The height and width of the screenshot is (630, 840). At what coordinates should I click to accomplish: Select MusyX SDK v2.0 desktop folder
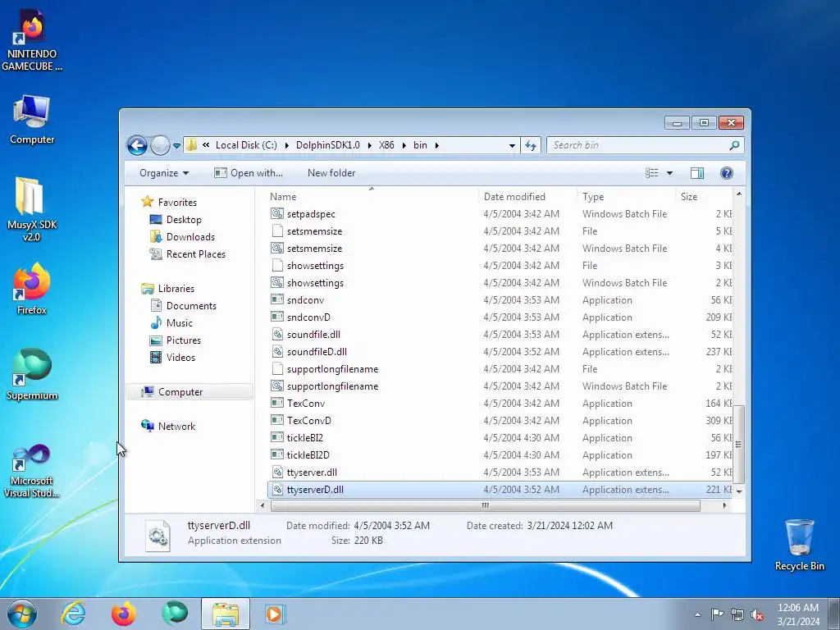32,209
